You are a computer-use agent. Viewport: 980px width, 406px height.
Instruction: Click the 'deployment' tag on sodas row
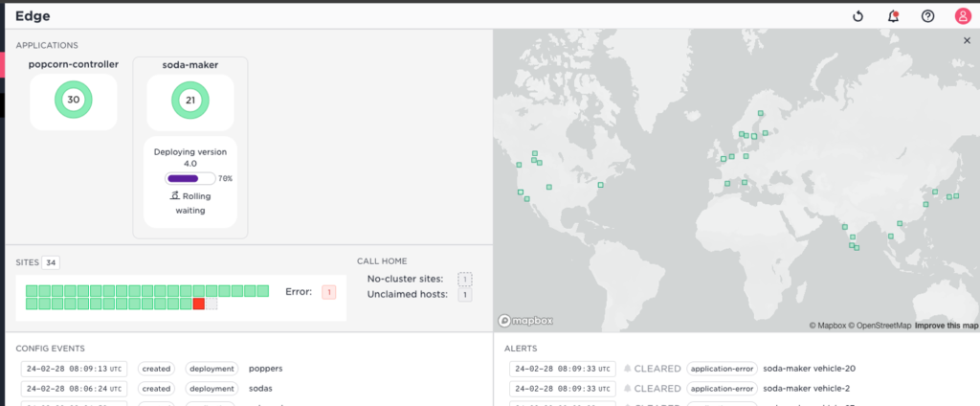click(212, 388)
